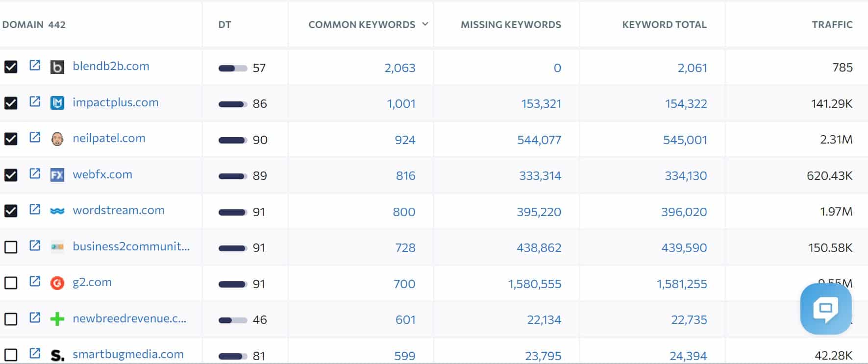Uncheck the wordstream.com row checkbox
Screen dimensions: 868x364
[x=11, y=211]
